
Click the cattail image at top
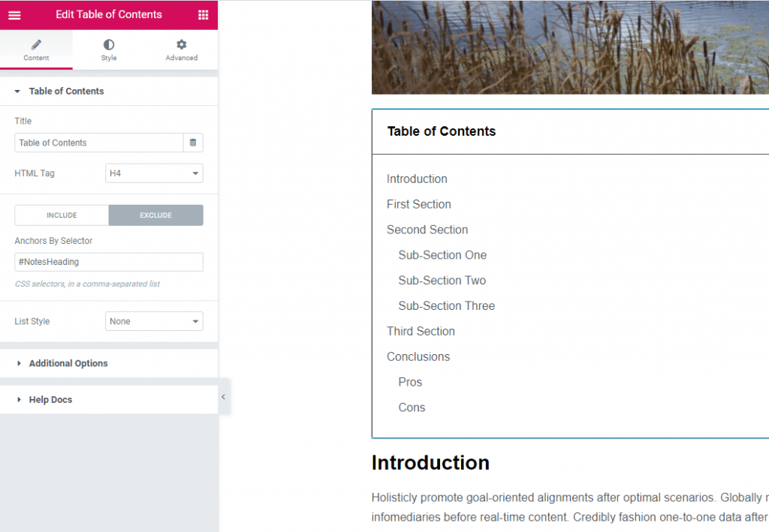[570, 47]
